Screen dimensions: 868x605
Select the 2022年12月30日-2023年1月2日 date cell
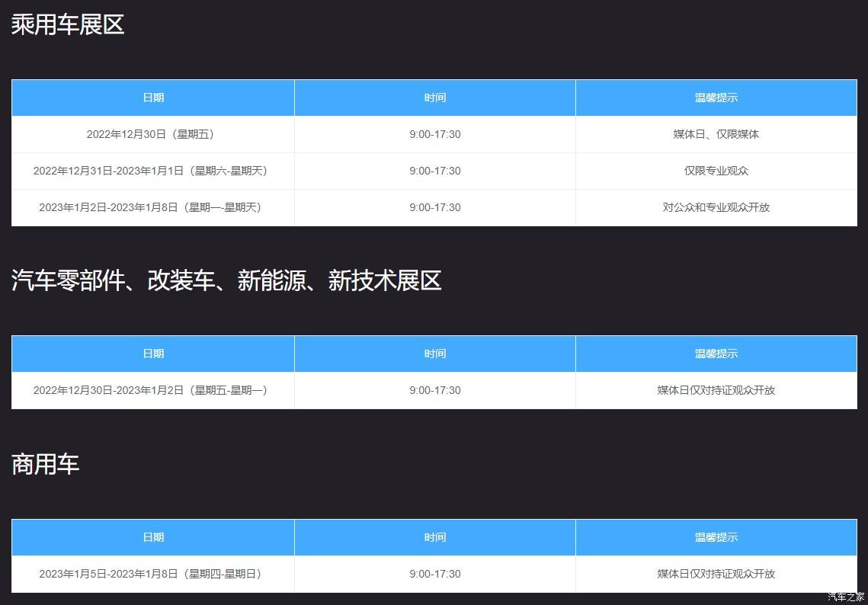(x=152, y=390)
